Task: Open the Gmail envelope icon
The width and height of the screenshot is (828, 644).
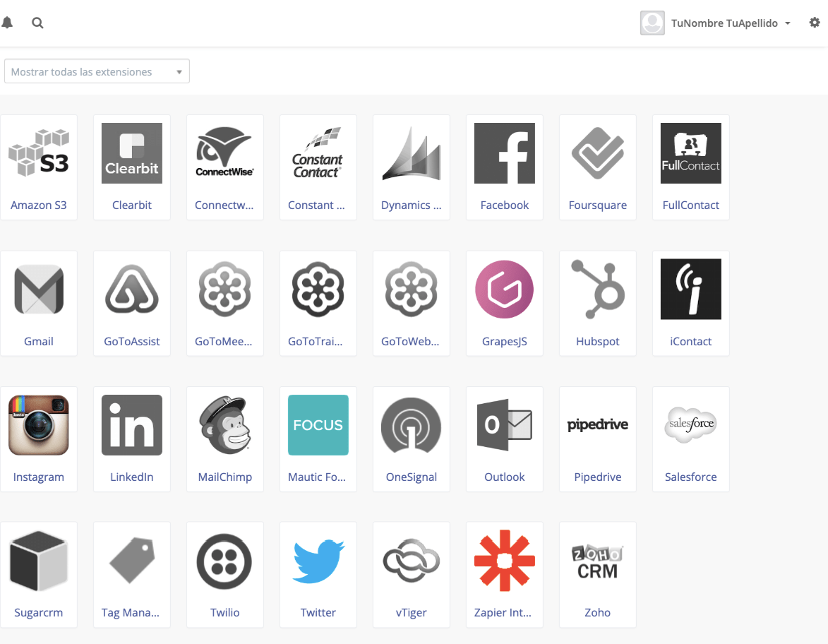Action: pos(39,290)
